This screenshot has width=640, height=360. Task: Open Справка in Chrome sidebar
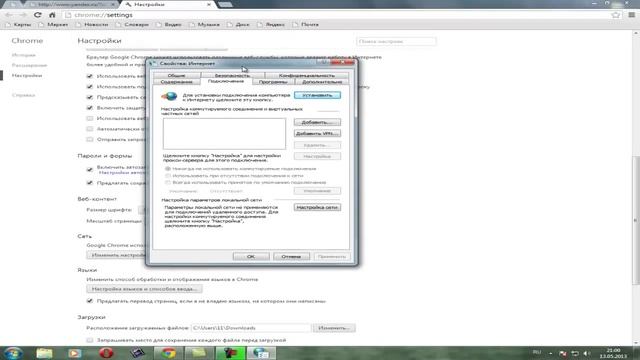click(x=23, y=95)
